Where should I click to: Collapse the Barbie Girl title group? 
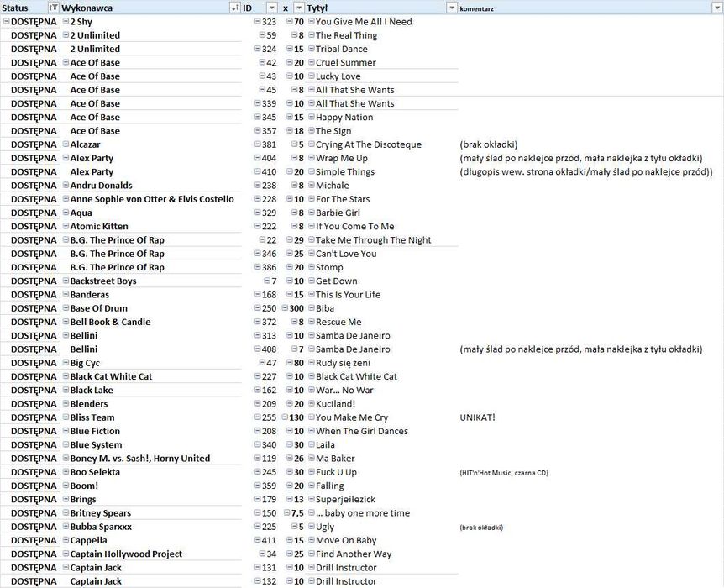(x=312, y=213)
